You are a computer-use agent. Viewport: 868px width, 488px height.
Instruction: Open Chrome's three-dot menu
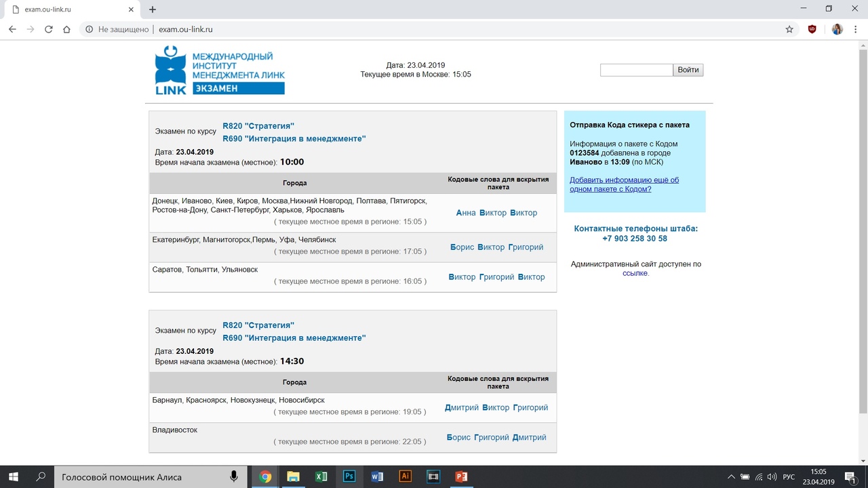[856, 29]
